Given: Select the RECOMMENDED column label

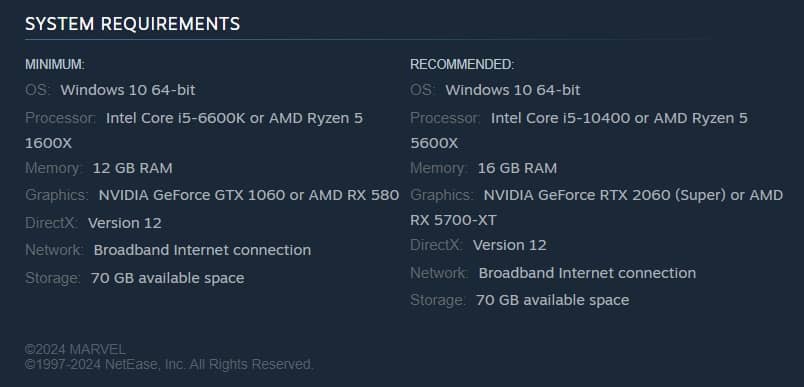Looking at the screenshot, I should (461, 65).
